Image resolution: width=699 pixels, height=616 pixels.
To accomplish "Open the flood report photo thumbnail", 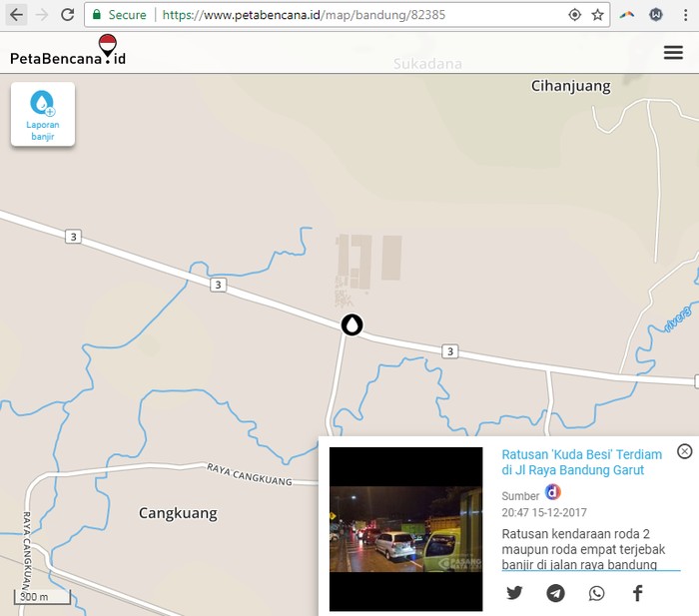I will [405, 529].
